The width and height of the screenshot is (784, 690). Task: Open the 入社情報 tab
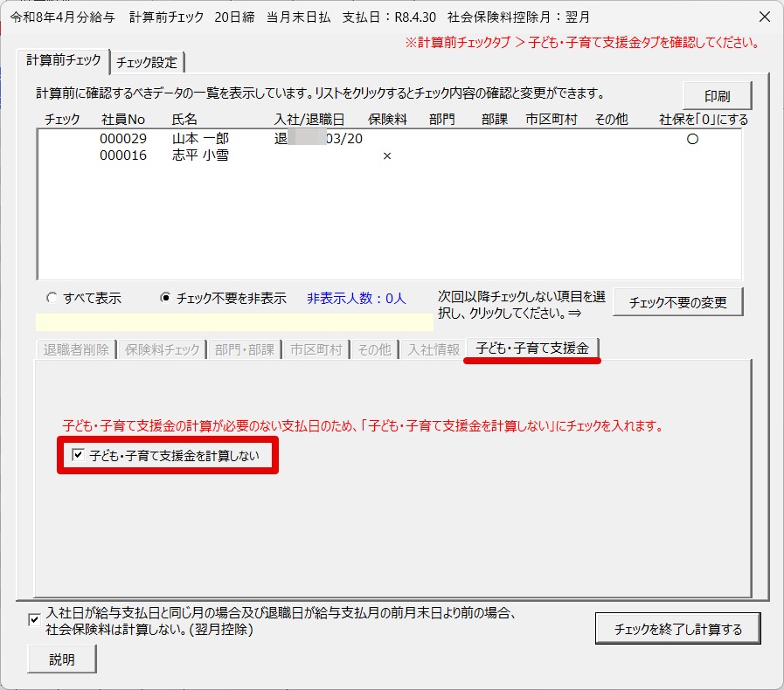[434, 349]
